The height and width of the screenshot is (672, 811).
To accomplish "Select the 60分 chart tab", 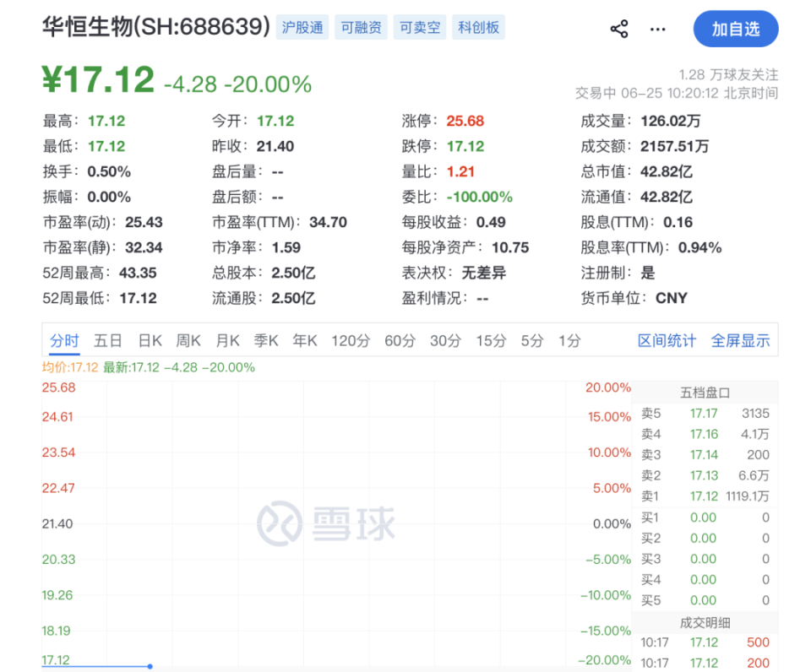I will point(400,341).
